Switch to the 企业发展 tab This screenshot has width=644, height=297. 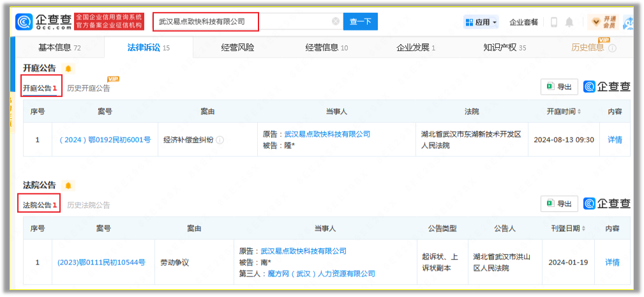coord(416,48)
